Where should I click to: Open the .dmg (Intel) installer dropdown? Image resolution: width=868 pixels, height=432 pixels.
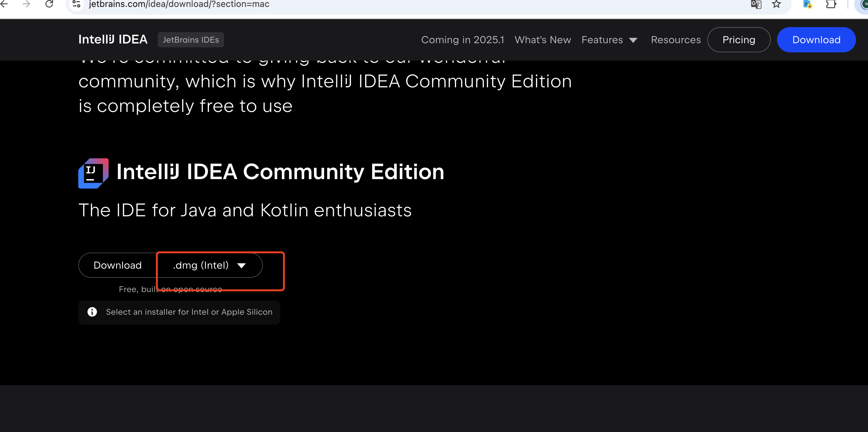click(210, 265)
